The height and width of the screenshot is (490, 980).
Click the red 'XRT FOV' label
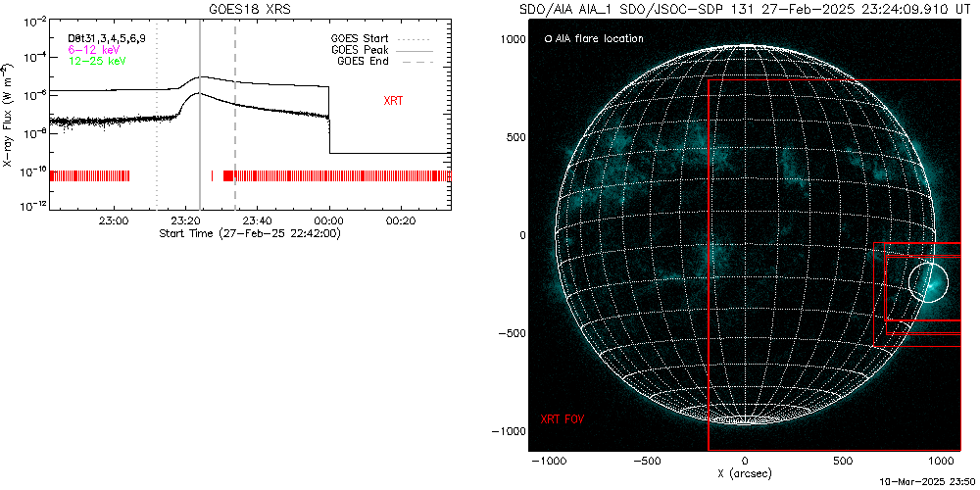point(563,418)
